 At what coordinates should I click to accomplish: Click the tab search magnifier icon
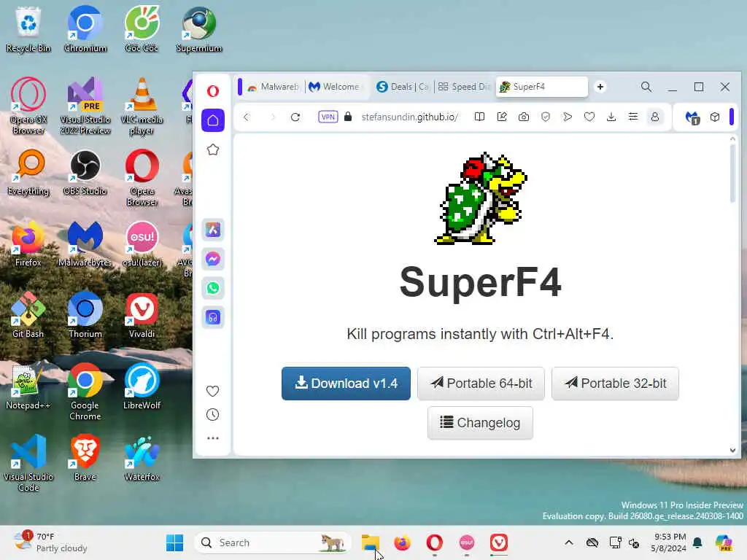coord(646,87)
